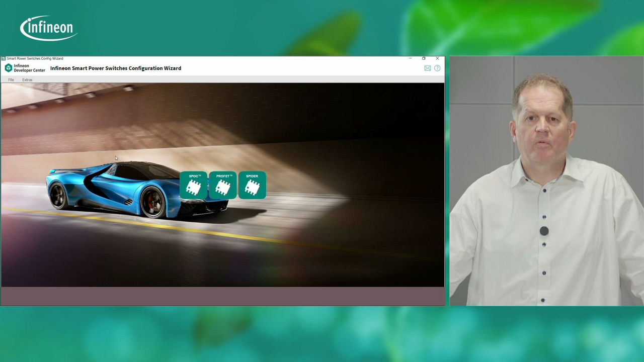Open the help question mark icon
This screenshot has height=362, width=644.
point(437,68)
